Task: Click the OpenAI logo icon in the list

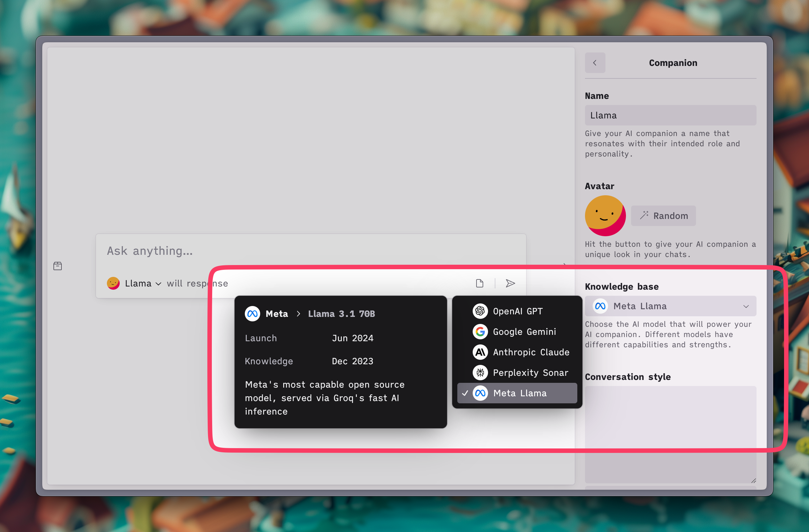Action: [x=480, y=311]
